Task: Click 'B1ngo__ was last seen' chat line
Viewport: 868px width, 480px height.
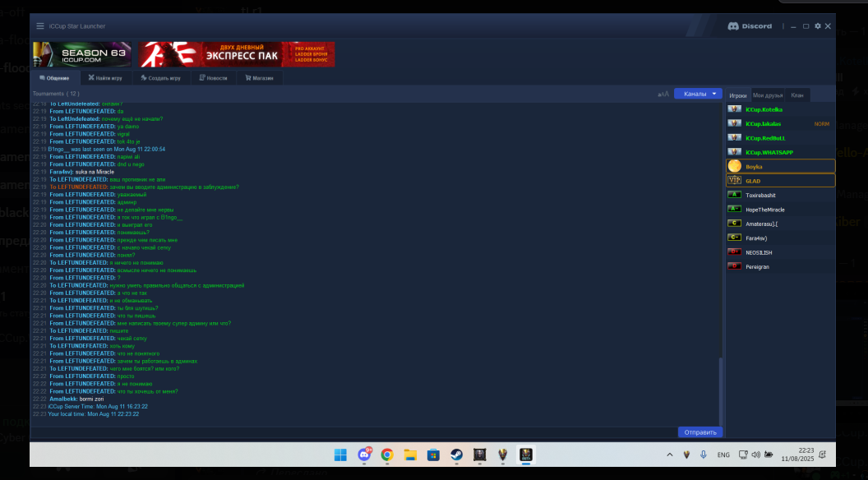Action: 106,150
